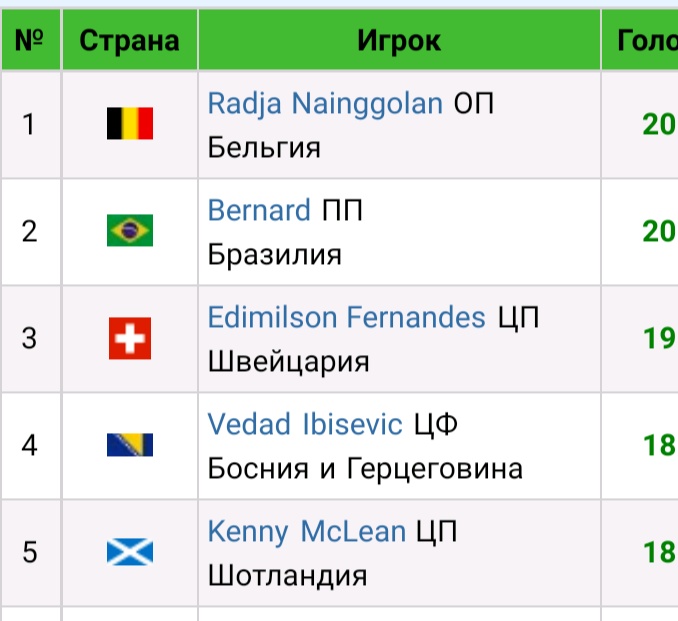The image size is (678, 621).
Task: Open Radja Nainggolan player link
Action: 325,103
